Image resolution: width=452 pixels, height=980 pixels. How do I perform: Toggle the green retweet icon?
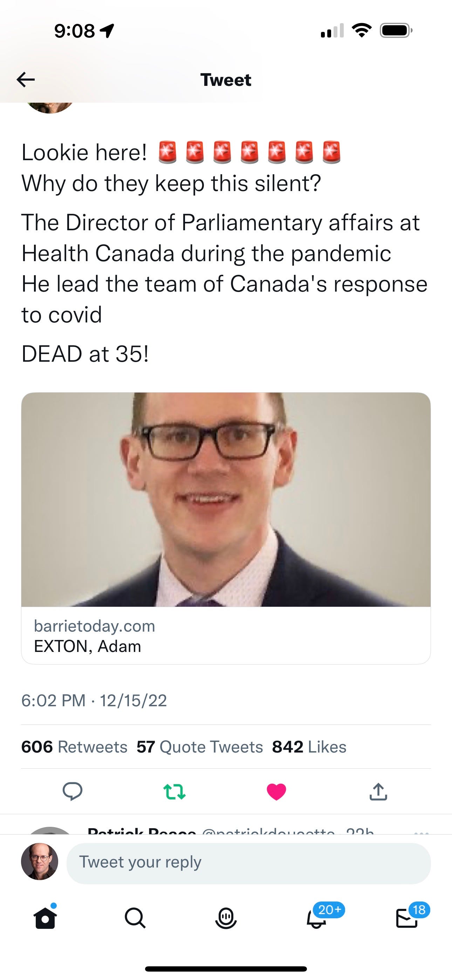click(174, 791)
